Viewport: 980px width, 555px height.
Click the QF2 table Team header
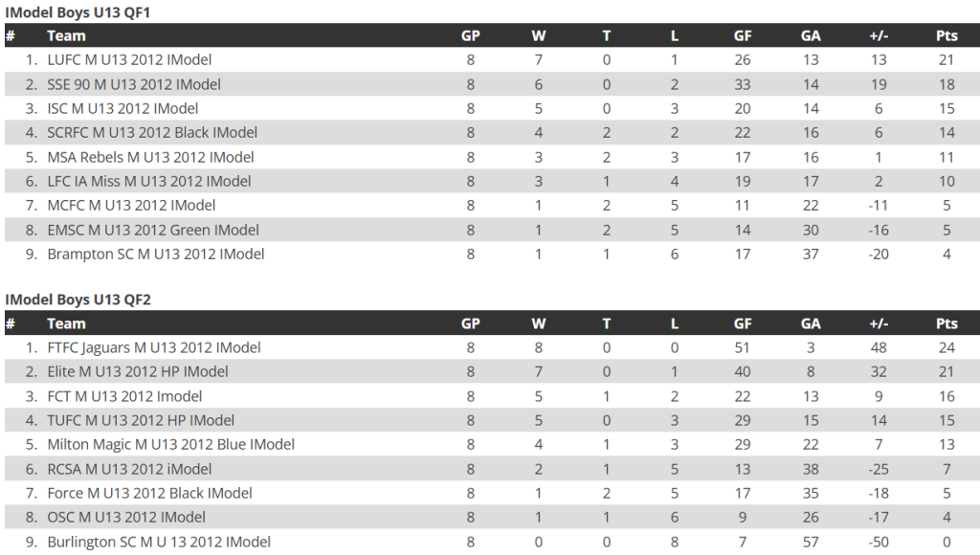pyautogui.click(x=66, y=323)
